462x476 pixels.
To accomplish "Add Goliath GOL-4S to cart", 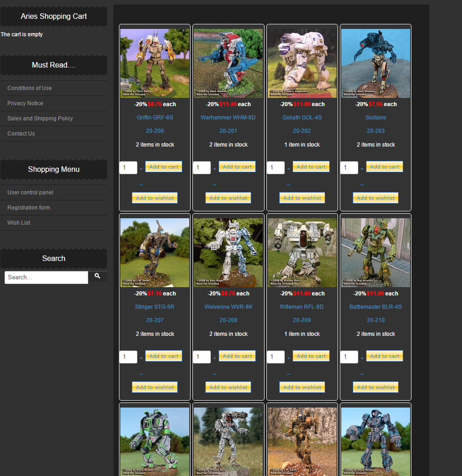I will click(x=311, y=167).
